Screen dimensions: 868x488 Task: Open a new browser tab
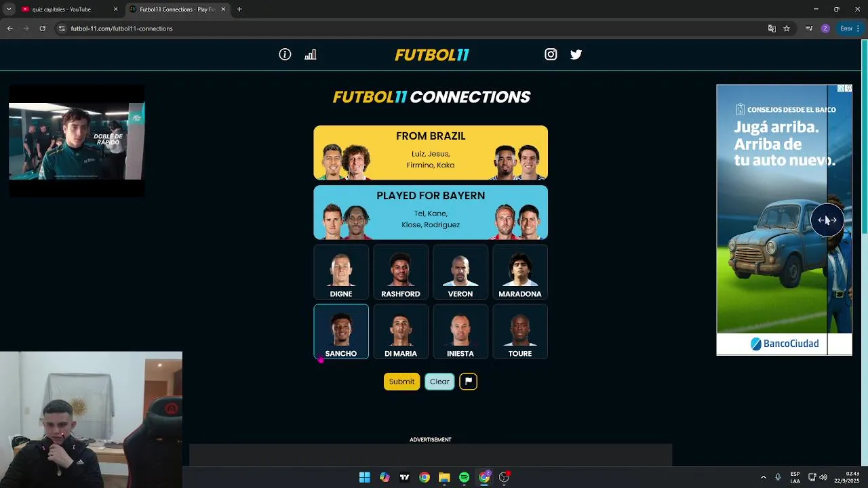click(239, 9)
